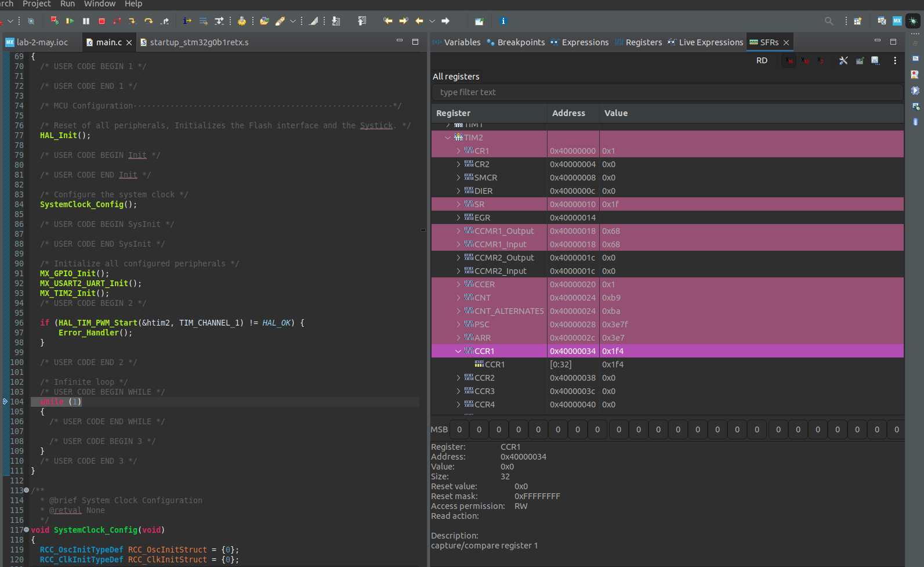The width and height of the screenshot is (924, 567).
Task: Select the All registers tab
Action: 456,77
